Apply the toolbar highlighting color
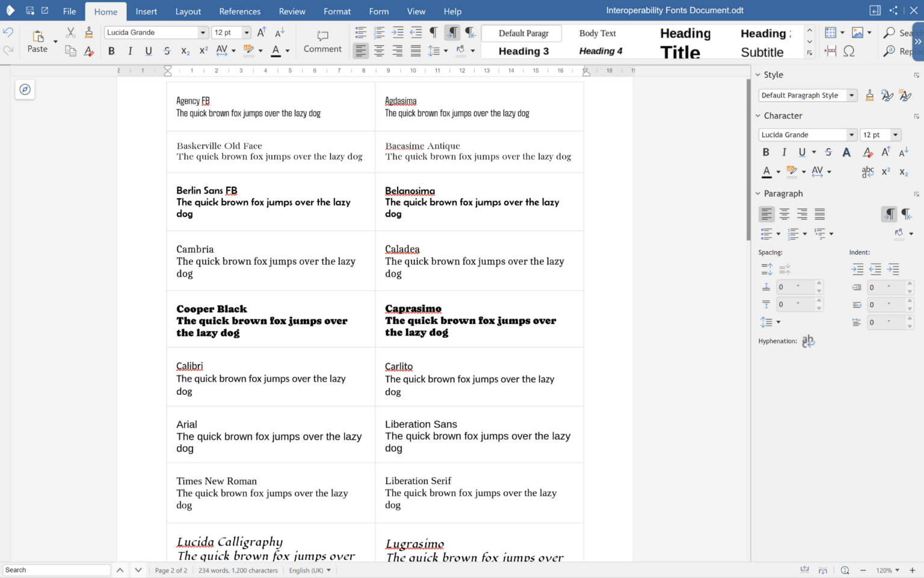Screen dimensions: 924x578 (248, 51)
